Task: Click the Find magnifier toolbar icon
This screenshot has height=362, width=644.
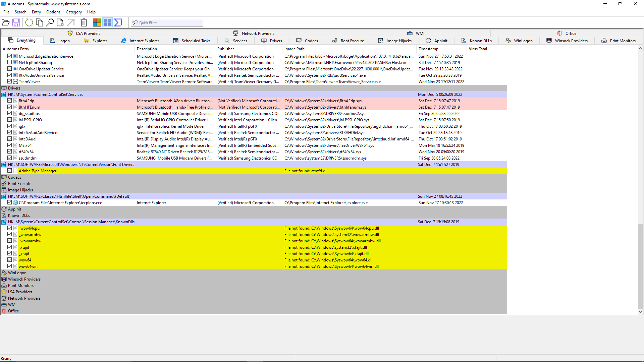Action: [x=50, y=22]
